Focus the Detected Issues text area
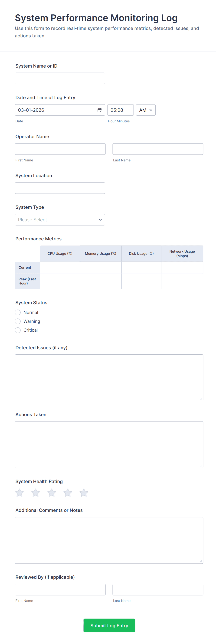216x644 pixels. click(x=109, y=377)
